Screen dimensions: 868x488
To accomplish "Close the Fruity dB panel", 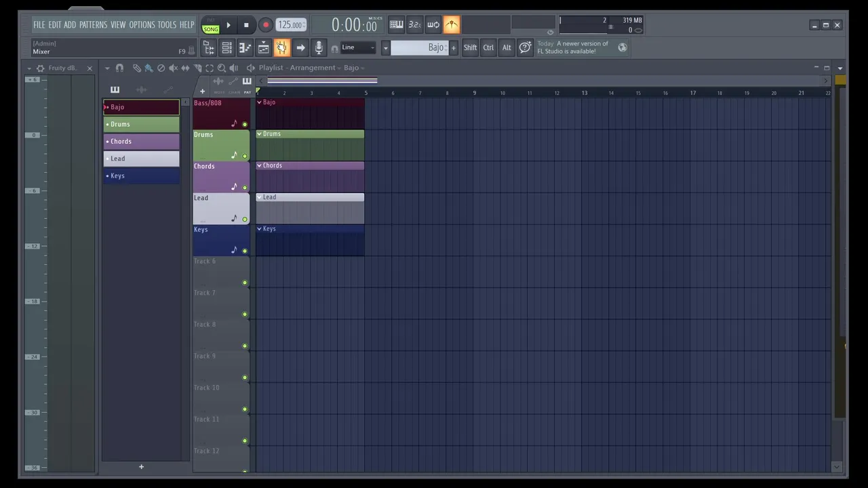I will (89, 68).
